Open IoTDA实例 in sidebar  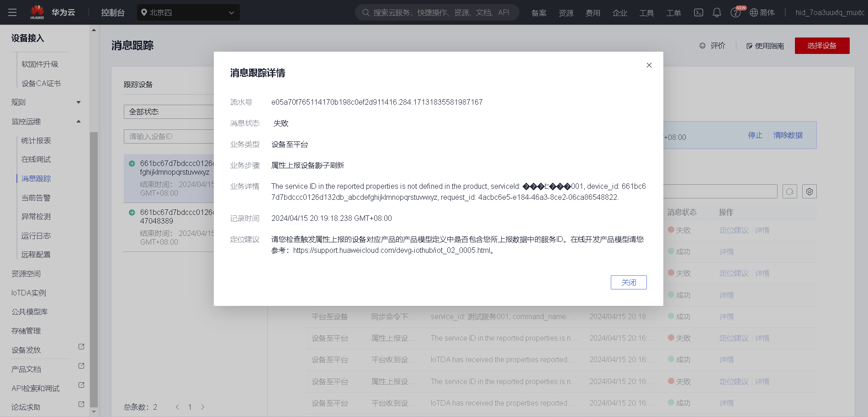[x=29, y=293]
